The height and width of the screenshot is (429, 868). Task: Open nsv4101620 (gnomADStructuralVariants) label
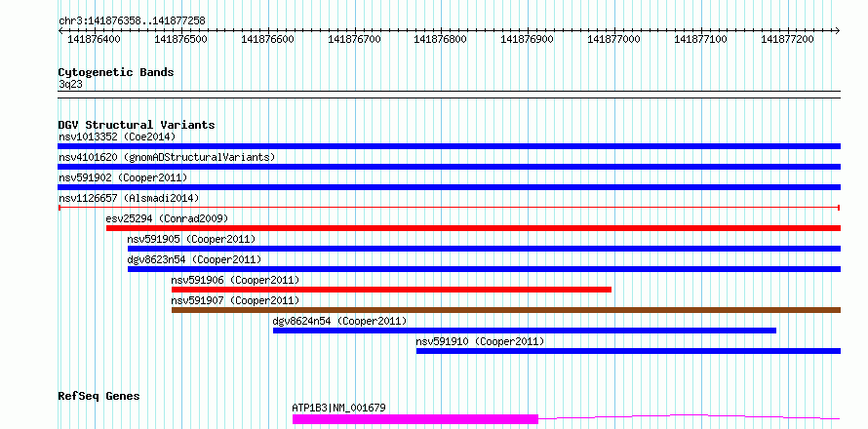pos(167,157)
